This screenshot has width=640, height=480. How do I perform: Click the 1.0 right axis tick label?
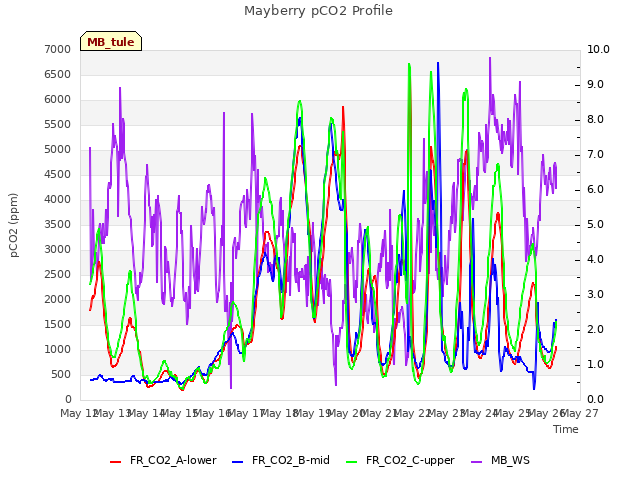596,364
